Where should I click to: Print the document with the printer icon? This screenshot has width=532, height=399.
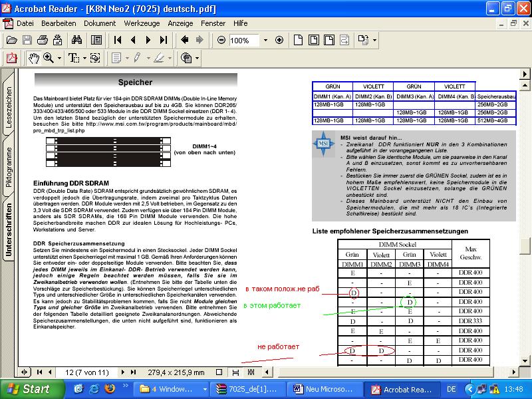(43, 40)
